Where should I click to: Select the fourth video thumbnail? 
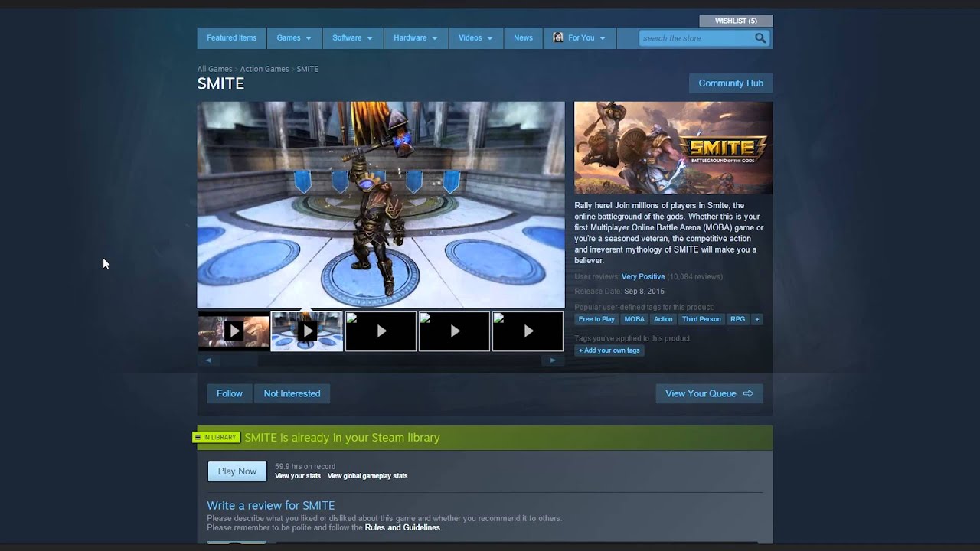[x=454, y=331]
